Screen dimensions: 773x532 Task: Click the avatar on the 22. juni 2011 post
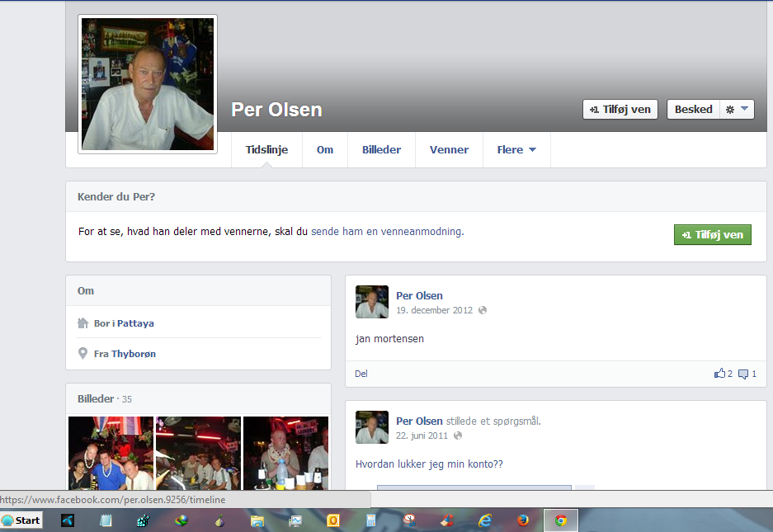click(x=372, y=427)
